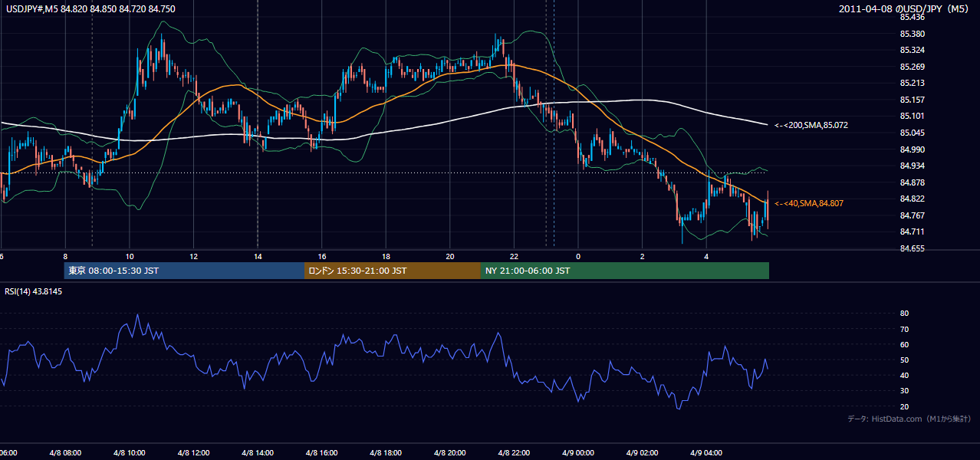Click price axis value 85.269

click(x=912, y=67)
